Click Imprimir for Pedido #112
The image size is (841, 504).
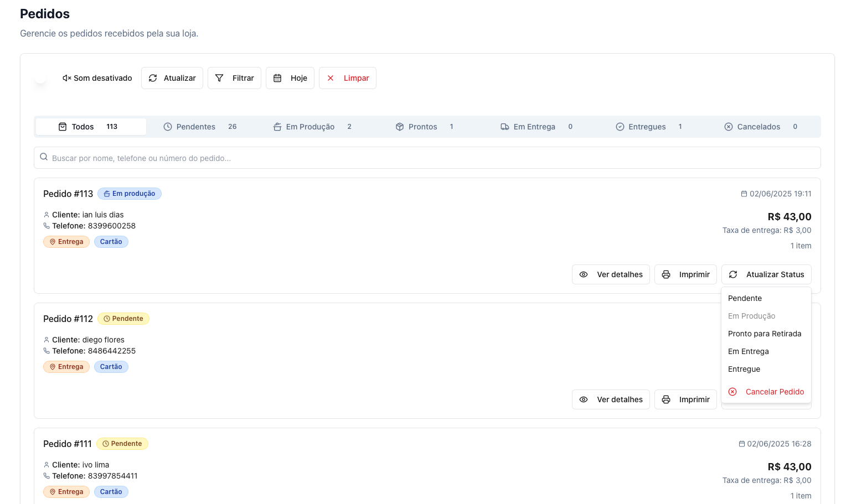(685, 399)
